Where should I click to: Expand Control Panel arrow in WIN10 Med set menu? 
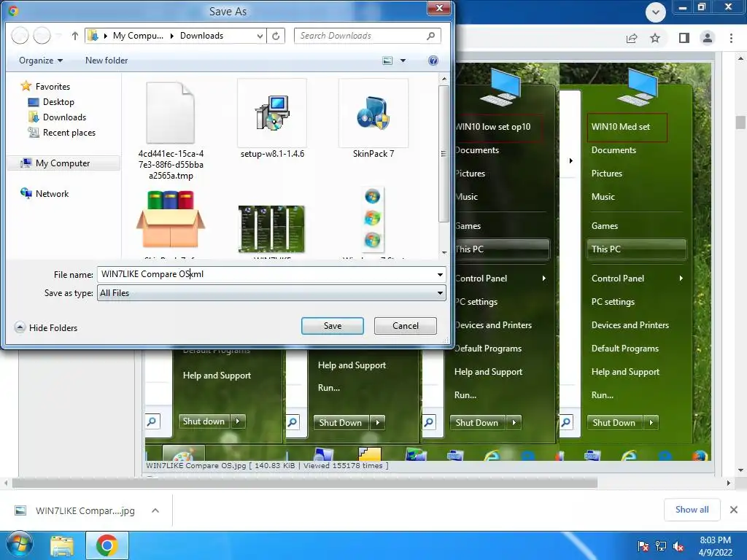681,278
